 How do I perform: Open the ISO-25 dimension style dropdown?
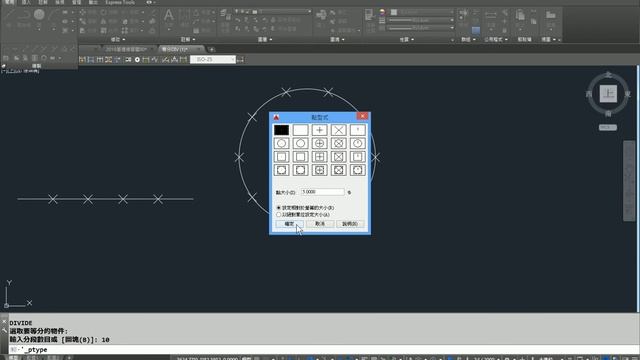point(233,60)
